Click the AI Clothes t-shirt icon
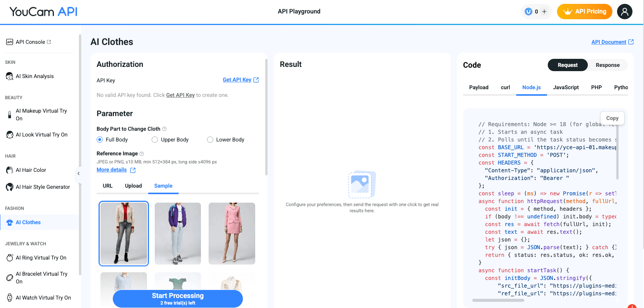The image size is (644, 308). [10, 222]
